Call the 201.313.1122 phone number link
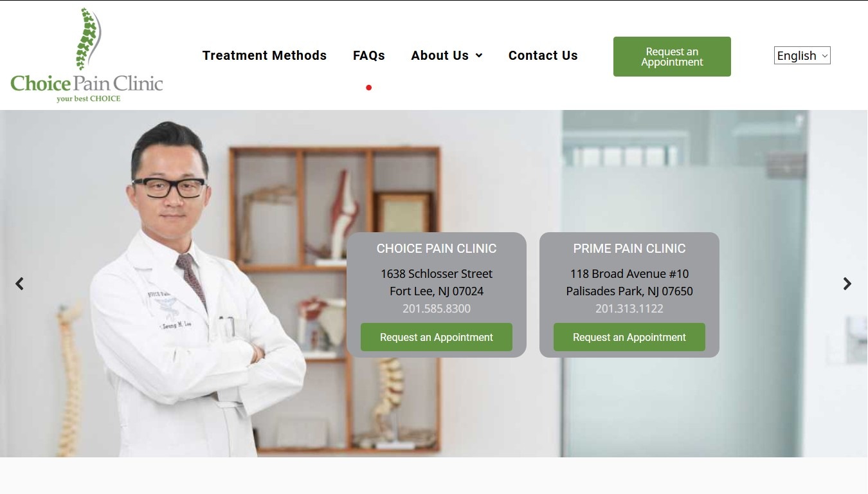 coord(629,309)
